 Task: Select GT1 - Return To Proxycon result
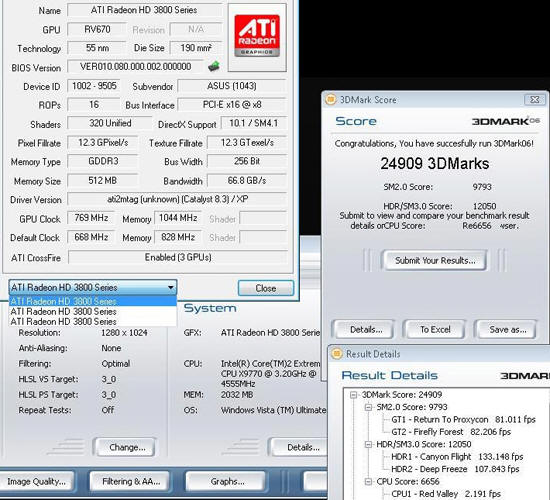pyautogui.click(x=463, y=420)
